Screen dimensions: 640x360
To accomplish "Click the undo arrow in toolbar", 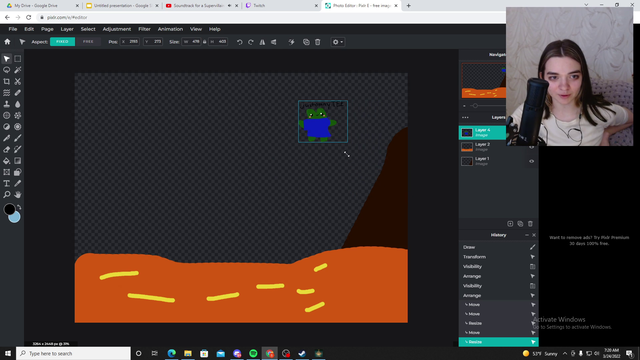I will tap(240, 42).
